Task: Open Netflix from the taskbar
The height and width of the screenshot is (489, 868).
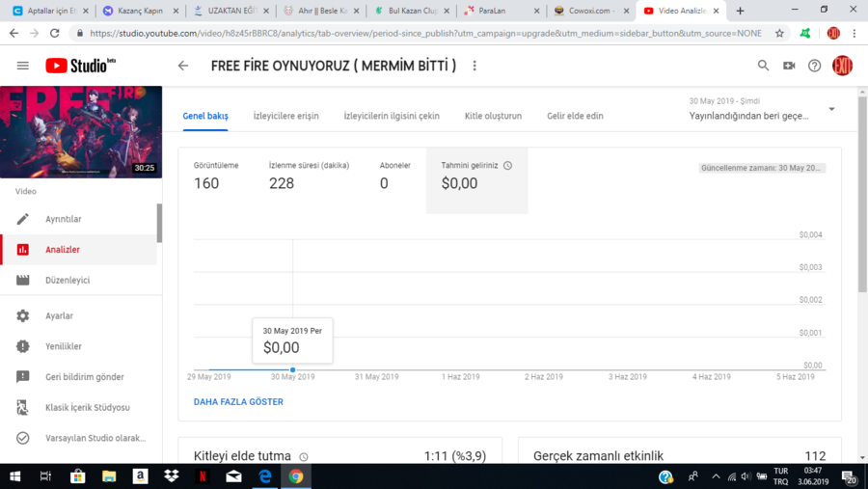Action: pyautogui.click(x=203, y=476)
